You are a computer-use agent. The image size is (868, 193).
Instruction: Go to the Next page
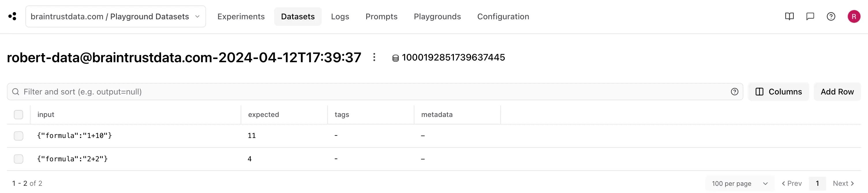click(x=843, y=183)
